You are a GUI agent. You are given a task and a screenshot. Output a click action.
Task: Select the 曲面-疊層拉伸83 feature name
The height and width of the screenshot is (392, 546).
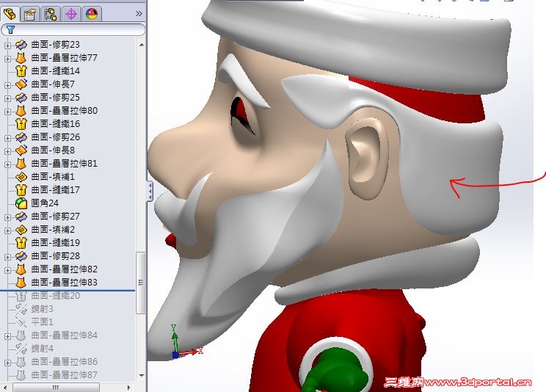point(65,283)
